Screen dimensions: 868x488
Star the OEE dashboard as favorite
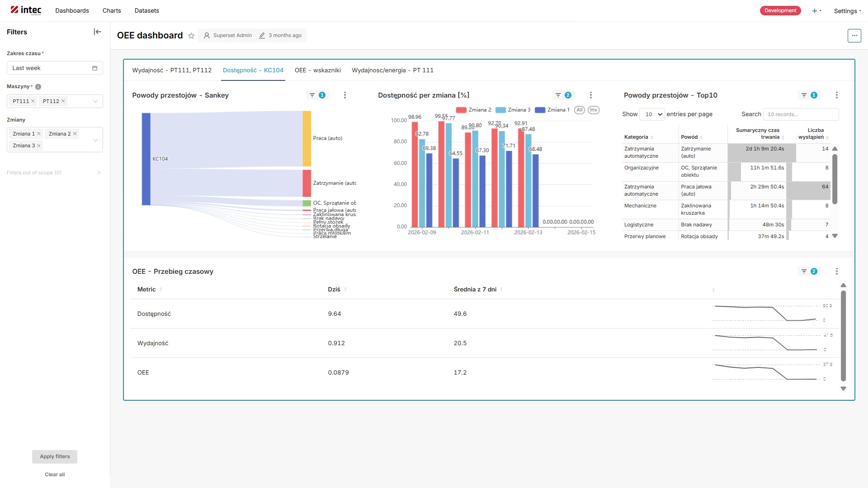[x=191, y=36]
